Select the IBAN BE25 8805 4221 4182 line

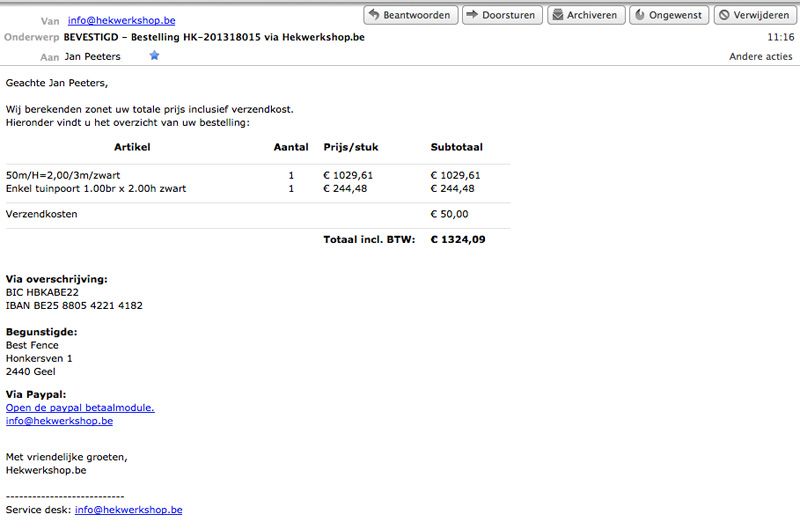(x=74, y=306)
